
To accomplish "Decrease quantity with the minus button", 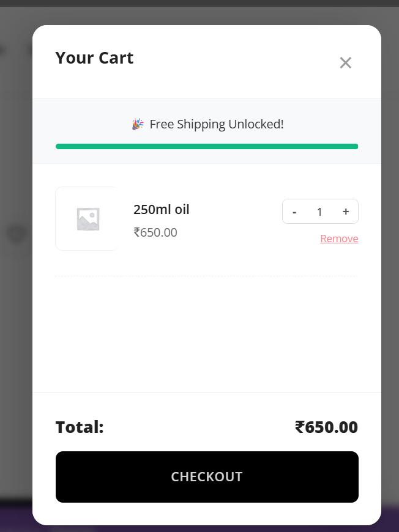I will point(295,212).
